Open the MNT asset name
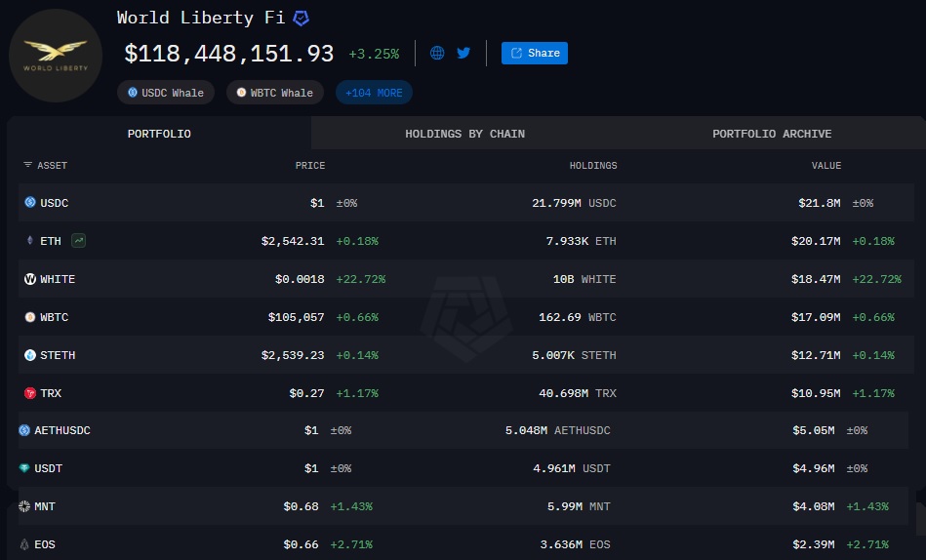The width and height of the screenshot is (926, 560). 45,506
